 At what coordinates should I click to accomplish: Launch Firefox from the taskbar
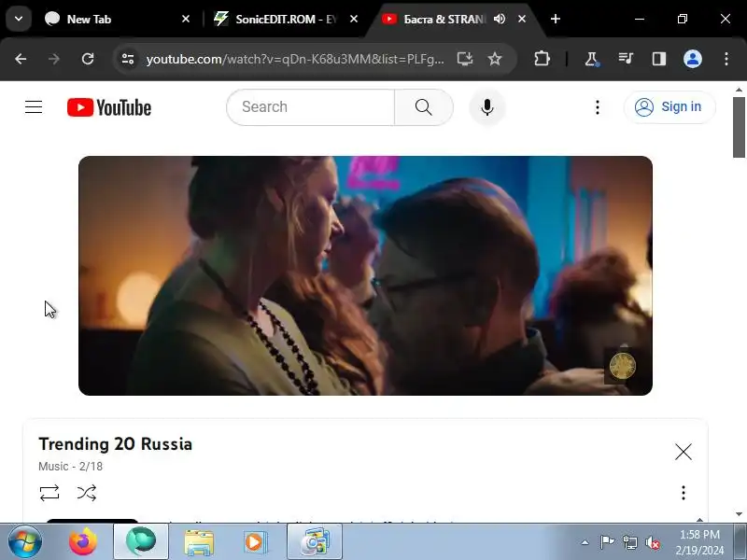coord(82,541)
